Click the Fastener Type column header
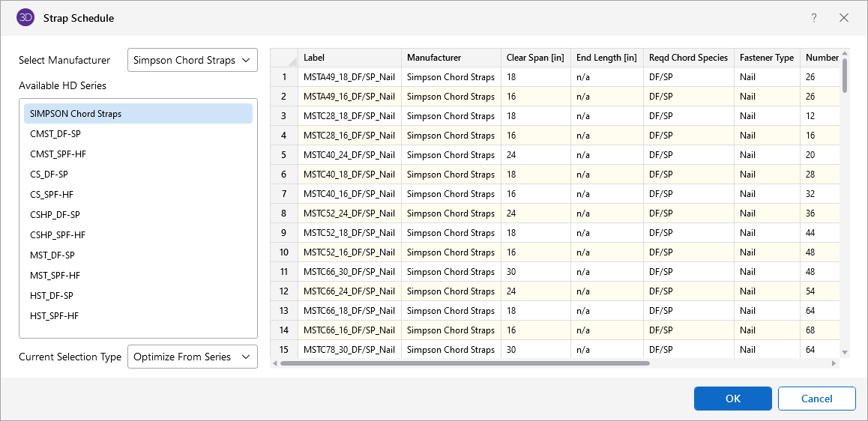 [x=766, y=58]
